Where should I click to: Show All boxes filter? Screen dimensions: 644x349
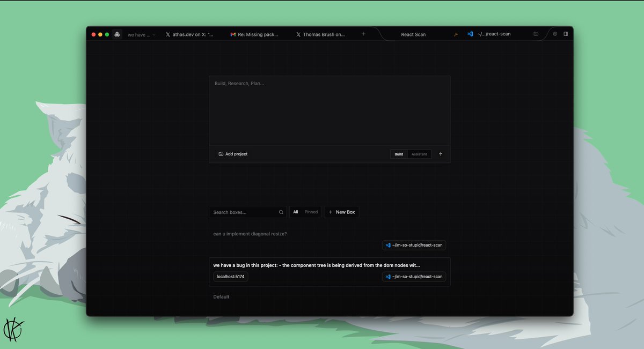pos(296,212)
